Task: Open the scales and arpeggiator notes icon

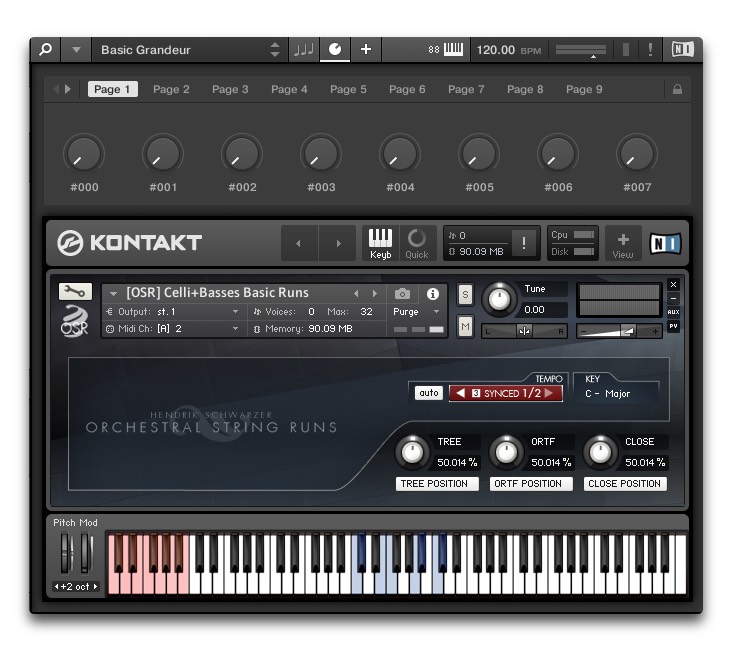Action: pos(303,50)
